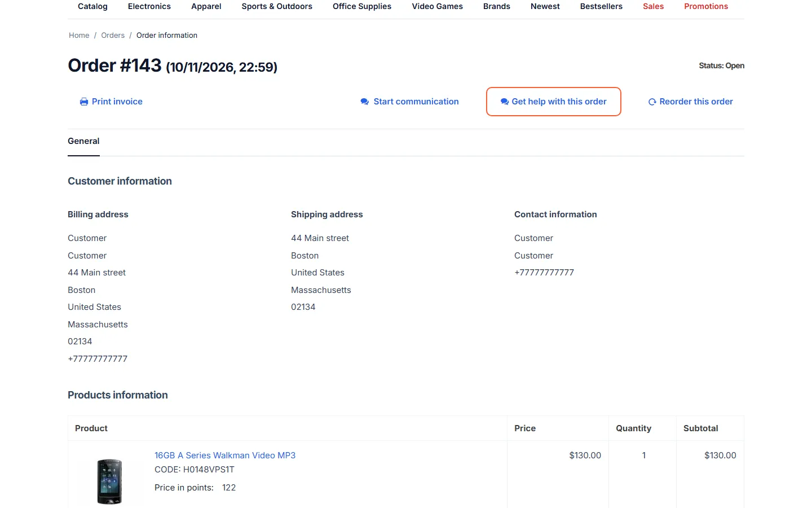Click Order information breadcrumb text

click(167, 35)
